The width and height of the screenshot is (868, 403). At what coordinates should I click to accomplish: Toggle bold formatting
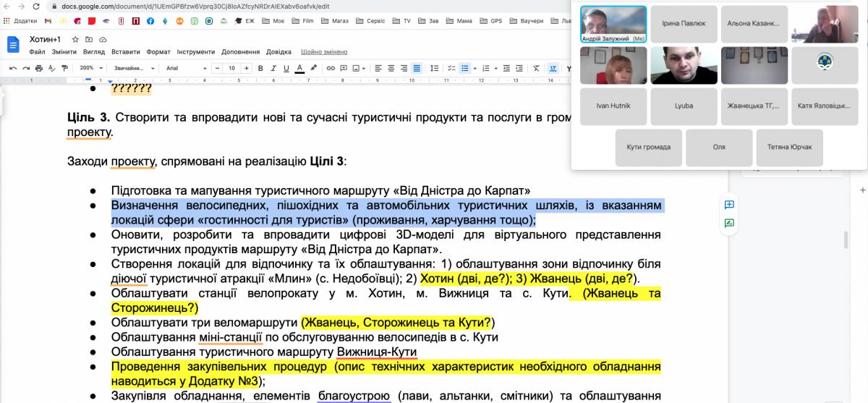pos(260,68)
